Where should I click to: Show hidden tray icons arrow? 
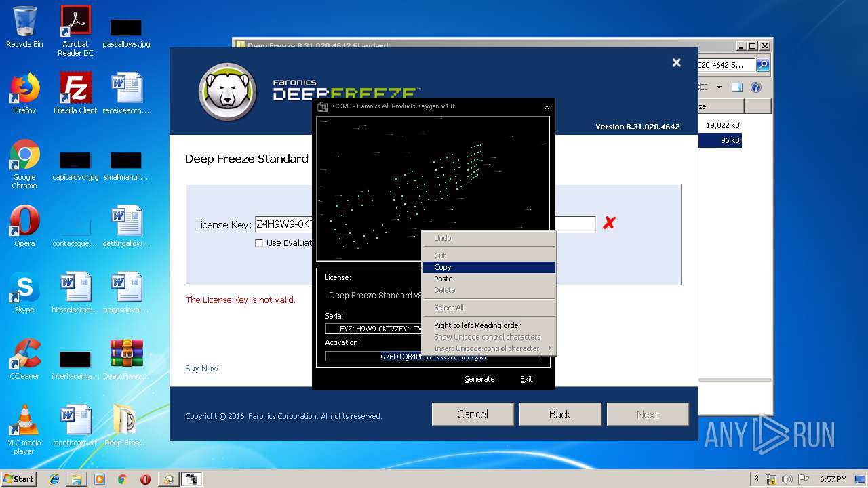tap(756, 479)
